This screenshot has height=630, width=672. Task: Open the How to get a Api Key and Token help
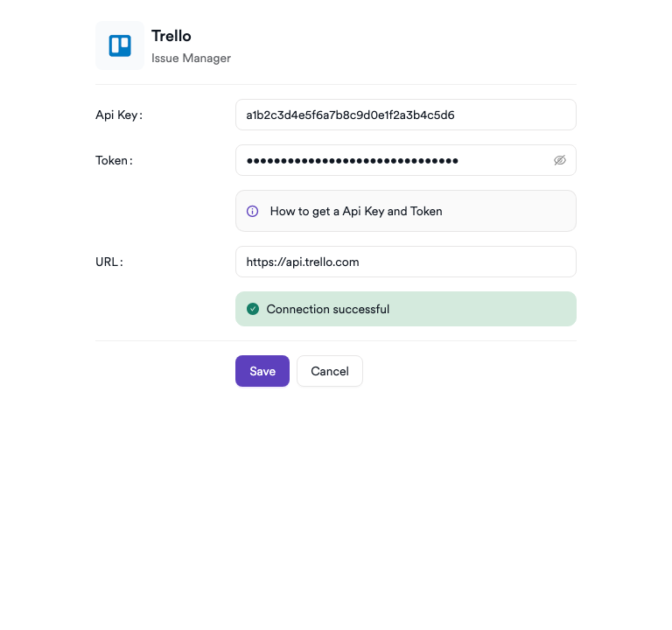356,211
